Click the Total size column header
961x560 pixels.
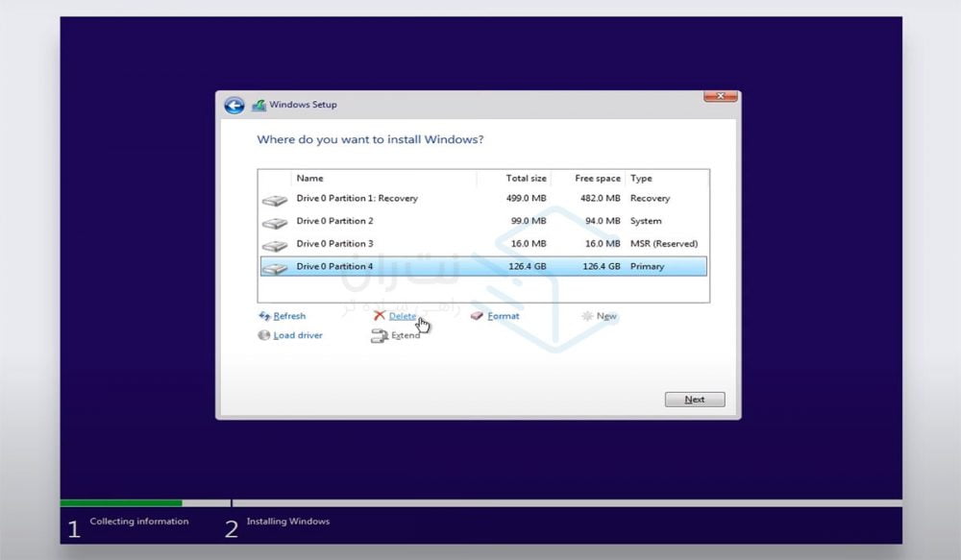(526, 179)
